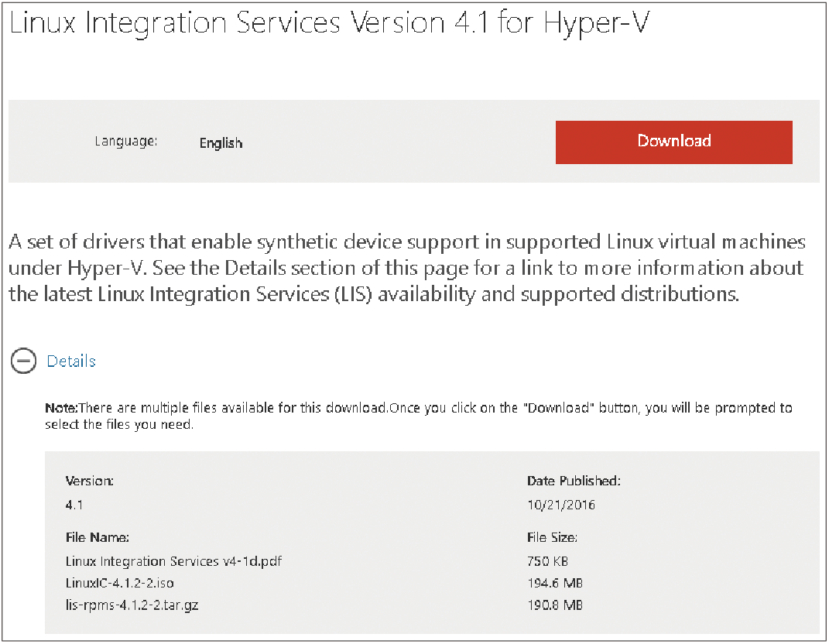This screenshot has height=644, width=829.
Task: Open the Details link
Action: pos(71,361)
